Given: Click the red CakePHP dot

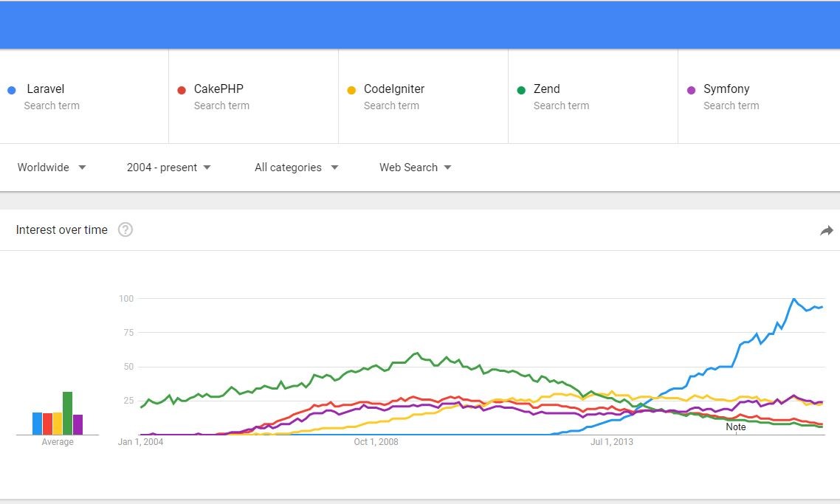Looking at the screenshot, I should click(x=182, y=90).
